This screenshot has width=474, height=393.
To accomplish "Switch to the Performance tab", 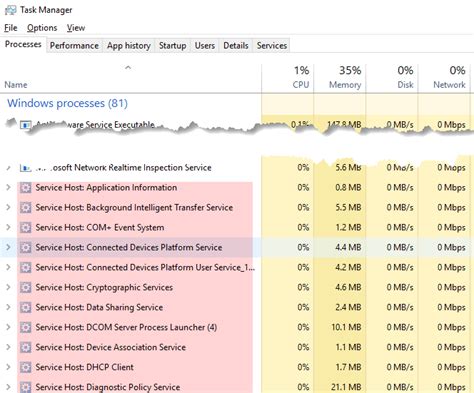I will [x=74, y=46].
